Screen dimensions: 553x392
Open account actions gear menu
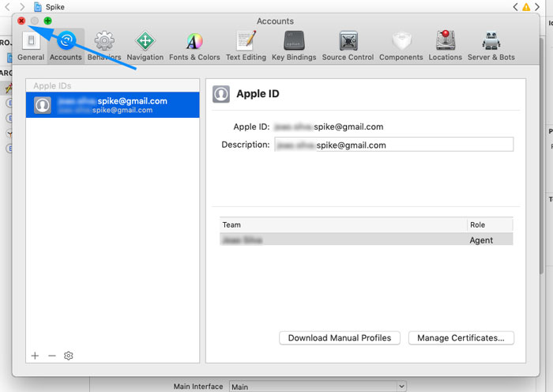click(69, 356)
